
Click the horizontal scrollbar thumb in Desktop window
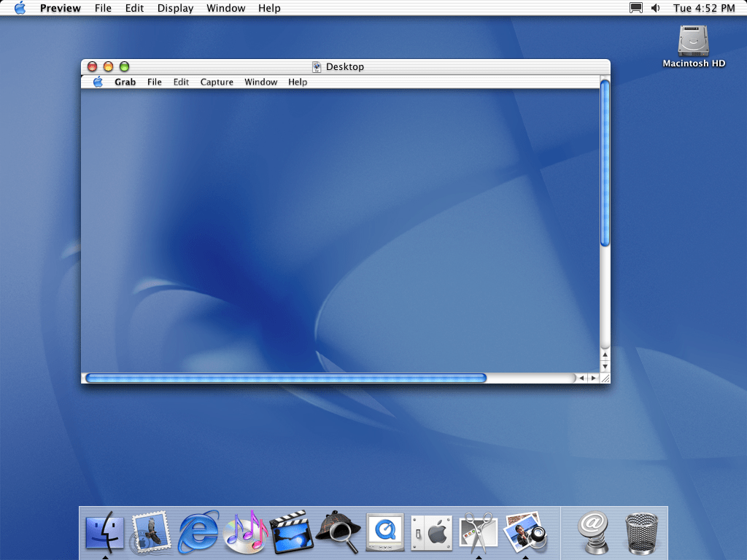coord(285,378)
